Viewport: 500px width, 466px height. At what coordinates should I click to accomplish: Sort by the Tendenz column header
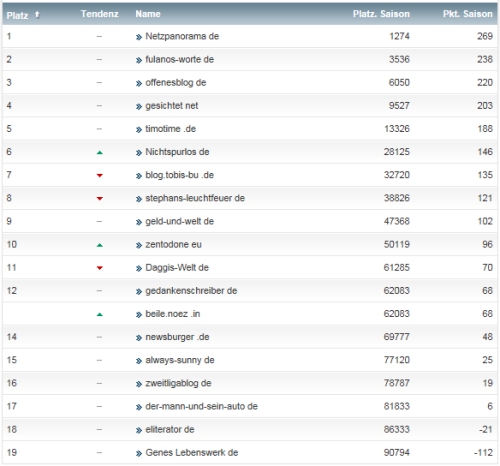click(99, 14)
